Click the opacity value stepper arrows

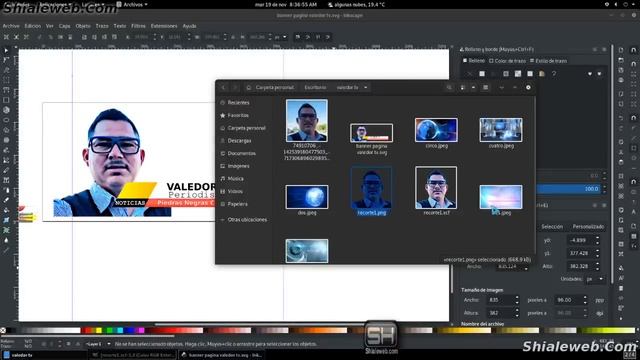[x=604, y=189]
